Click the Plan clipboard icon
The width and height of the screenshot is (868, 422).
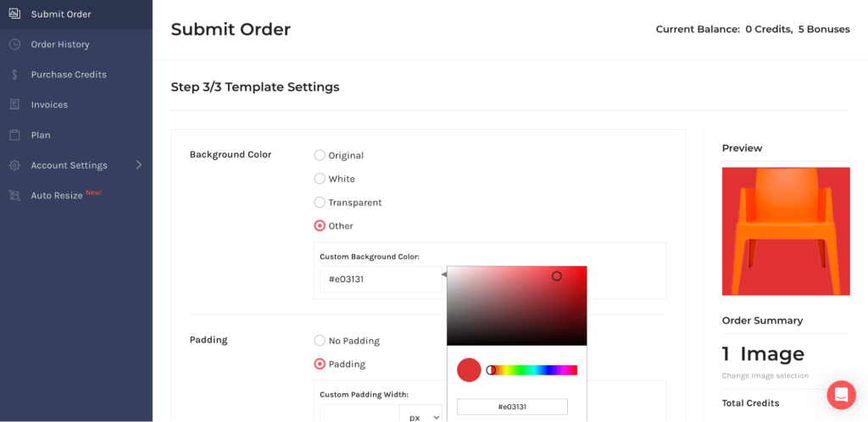point(14,135)
